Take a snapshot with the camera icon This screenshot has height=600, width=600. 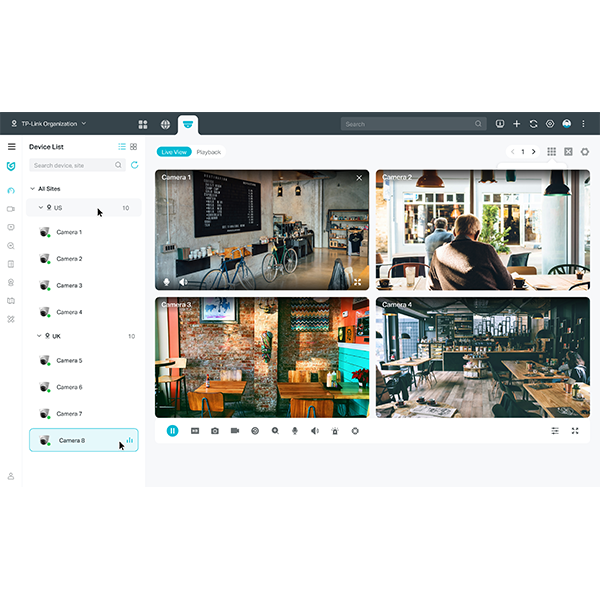pyautogui.click(x=214, y=431)
